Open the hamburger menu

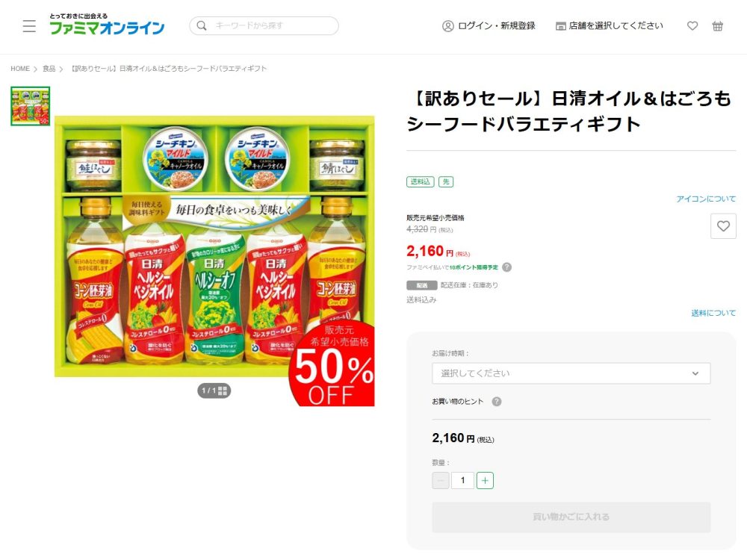(x=29, y=26)
